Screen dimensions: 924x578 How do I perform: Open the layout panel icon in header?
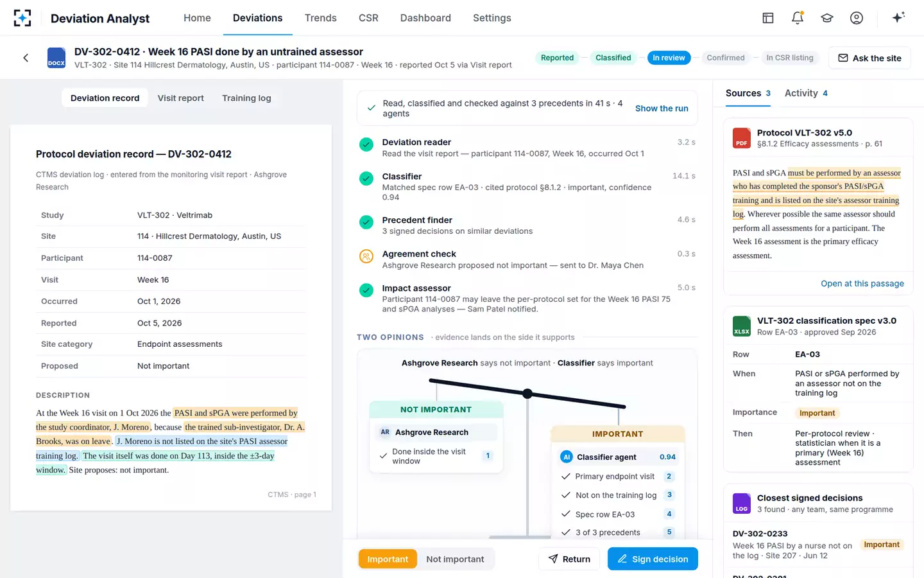(767, 18)
